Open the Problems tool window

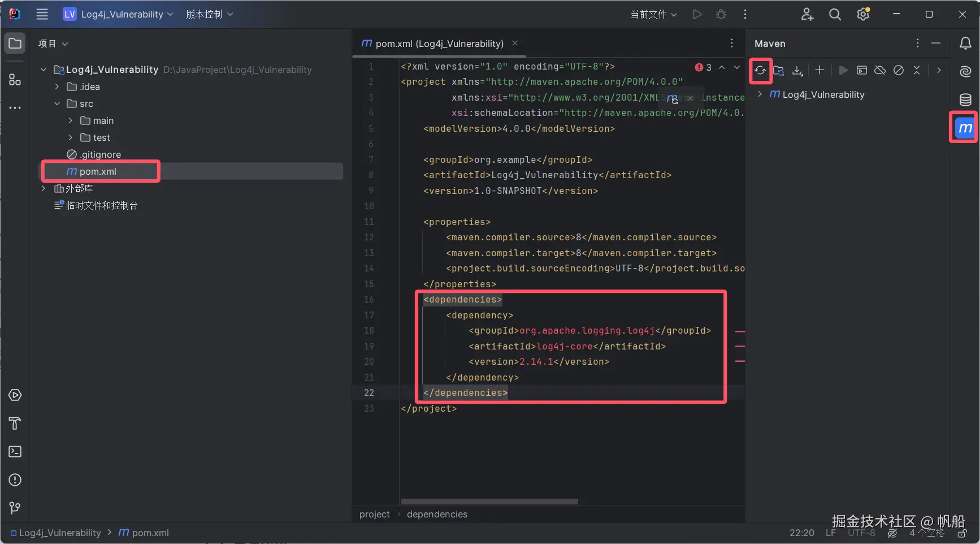(x=15, y=480)
